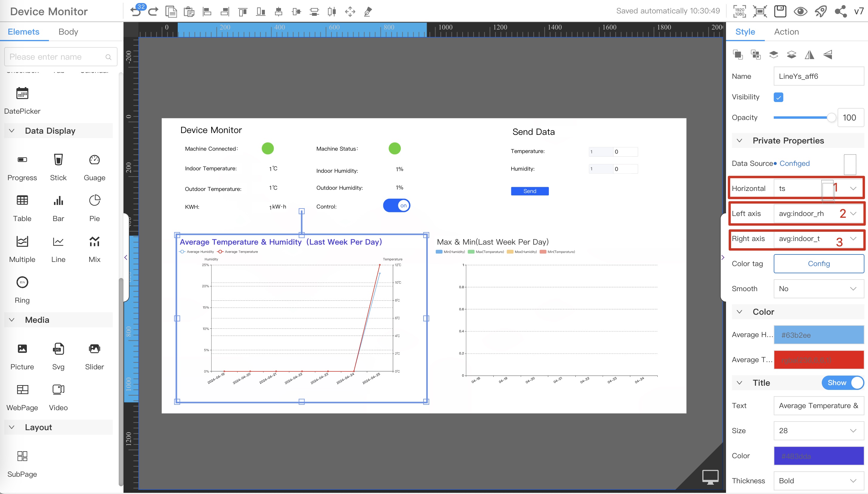Align selected elements to left
Viewport: 868px width, 494px height.
(x=207, y=12)
